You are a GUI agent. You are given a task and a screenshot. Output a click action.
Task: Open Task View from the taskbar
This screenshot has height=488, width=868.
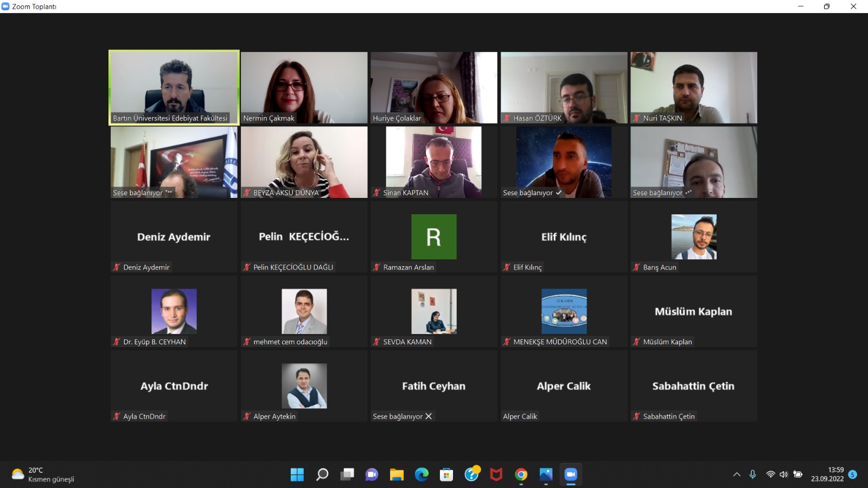click(347, 474)
